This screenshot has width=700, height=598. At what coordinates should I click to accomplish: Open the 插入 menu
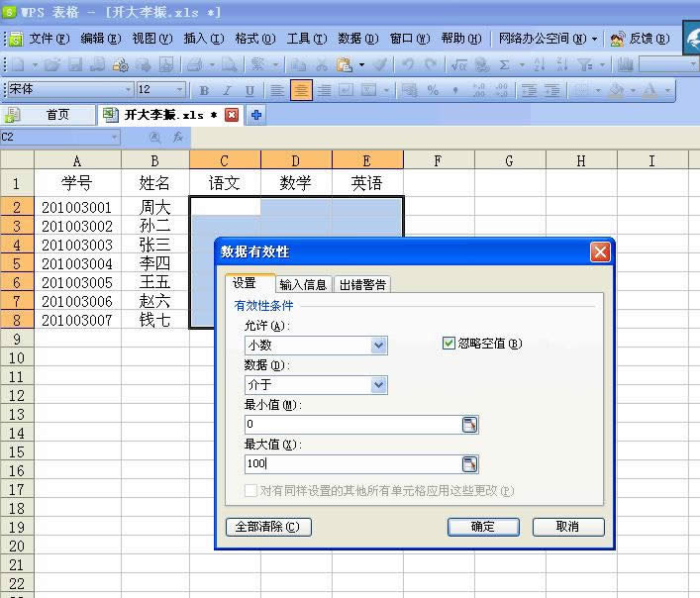pos(204,39)
